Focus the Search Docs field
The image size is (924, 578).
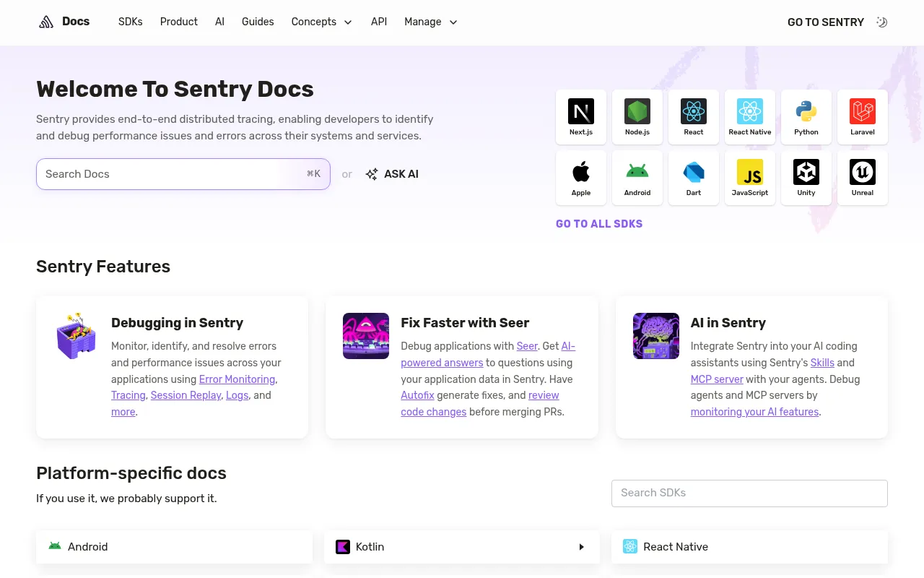(x=183, y=174)
